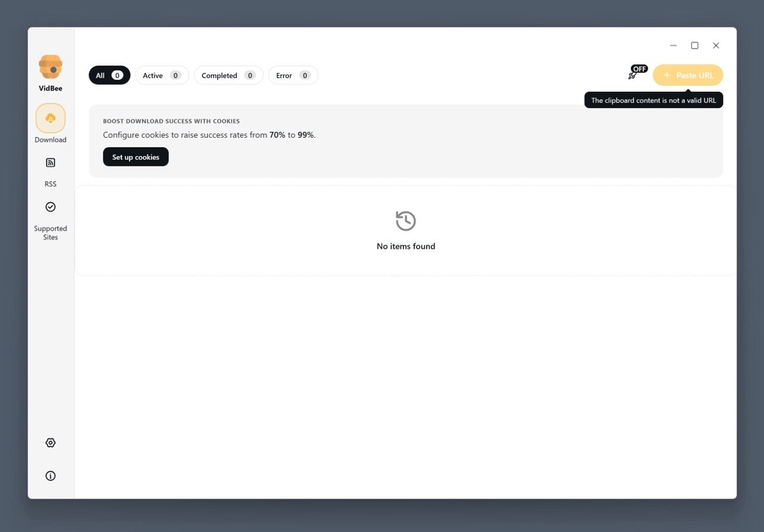Open Settings via the gear icon
Image resolution: width=764 pixels, height=532 pixels.
pyautogui.click(x=50, y=443)
